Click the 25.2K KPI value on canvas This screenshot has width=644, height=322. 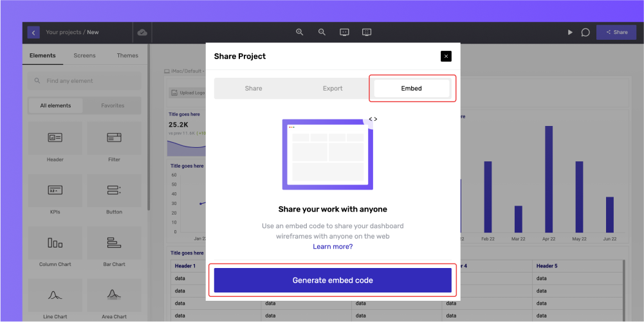178,124
